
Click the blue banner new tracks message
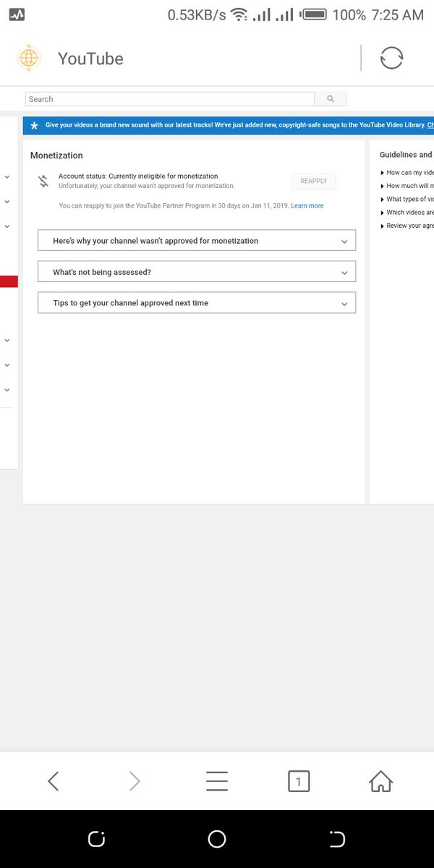click(235, 126)
